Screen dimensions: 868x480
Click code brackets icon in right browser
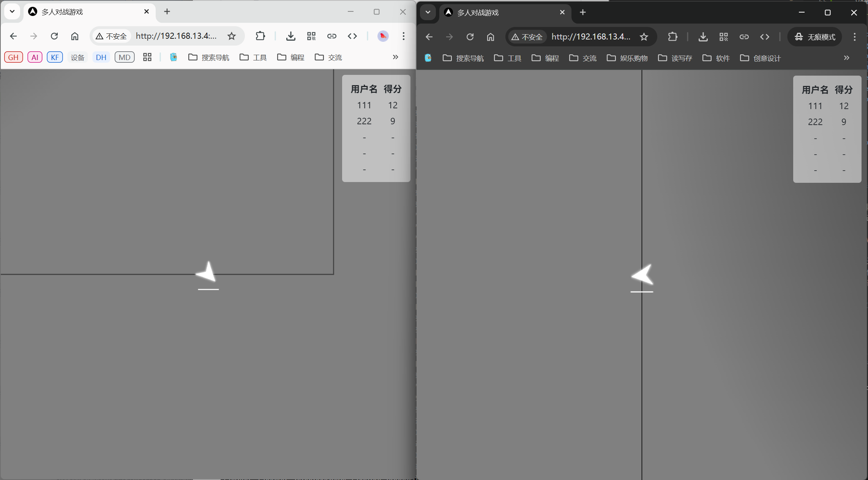tap(764, 37)
